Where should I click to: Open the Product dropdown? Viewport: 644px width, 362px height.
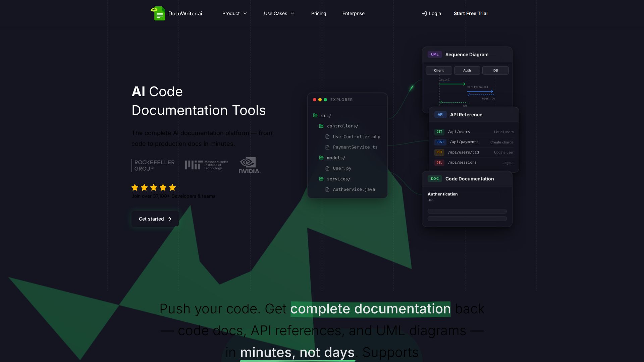pyautogui.click(x=234, y=13)
